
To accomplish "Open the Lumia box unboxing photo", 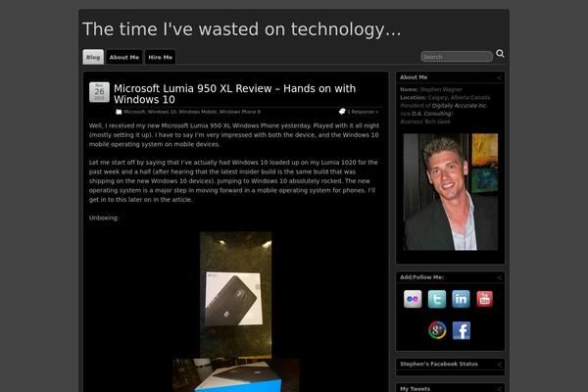I will point(235,295).
